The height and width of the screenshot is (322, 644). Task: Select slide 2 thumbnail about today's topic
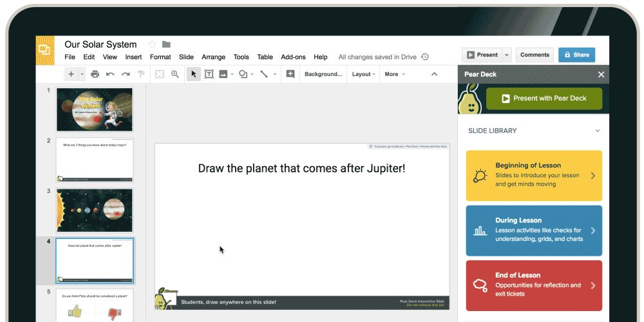point(95,160)
